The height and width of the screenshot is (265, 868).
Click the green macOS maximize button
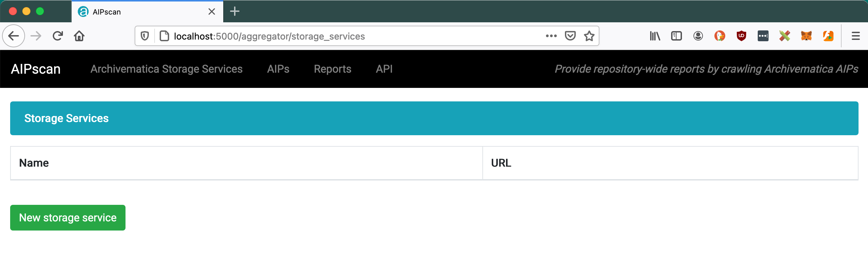click(x=40, y=11)
